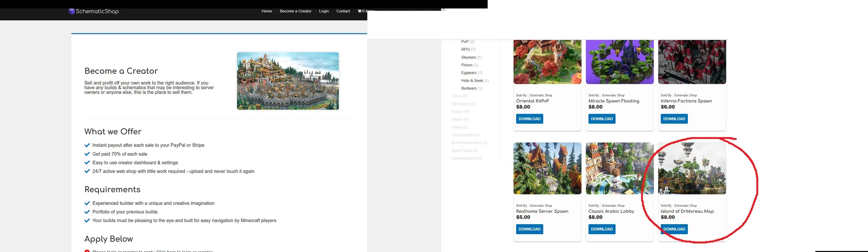Open the Classic Arabic Lobby title link
This screenshot has width=868, height=252.
coord(611,211)
